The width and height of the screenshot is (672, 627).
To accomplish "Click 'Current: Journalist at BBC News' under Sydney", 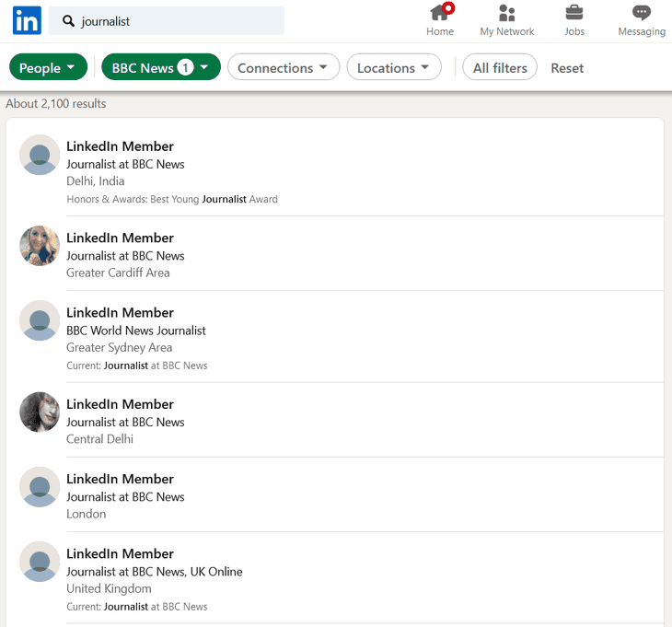I will pyautogui.click(x=137, y=366).
